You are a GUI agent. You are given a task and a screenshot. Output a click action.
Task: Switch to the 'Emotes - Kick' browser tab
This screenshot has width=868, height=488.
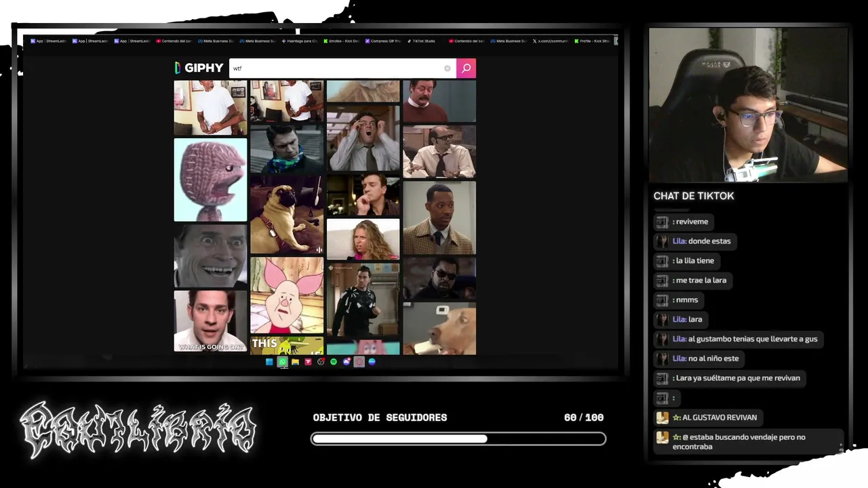(x=342, y=41)
